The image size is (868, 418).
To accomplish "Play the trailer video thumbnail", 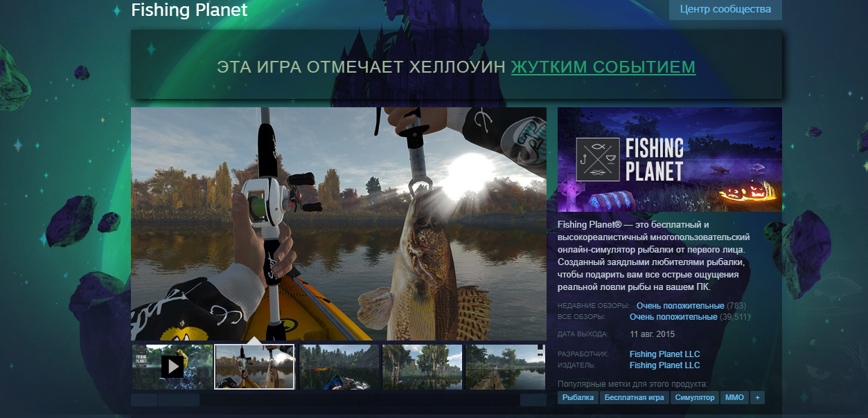I will tap(172, 367).
